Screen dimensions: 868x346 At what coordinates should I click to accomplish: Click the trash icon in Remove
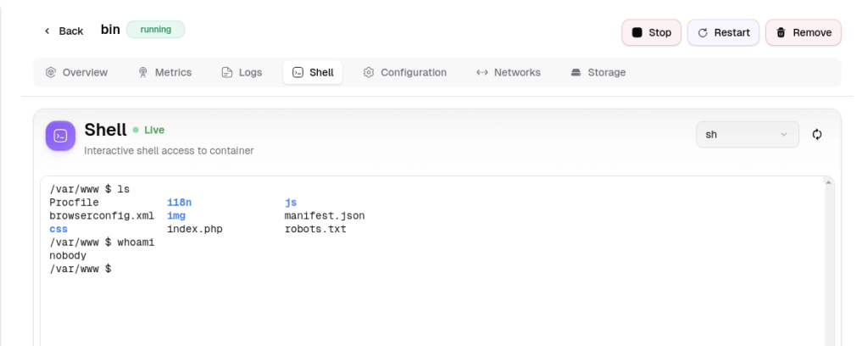tap(781, 33)
